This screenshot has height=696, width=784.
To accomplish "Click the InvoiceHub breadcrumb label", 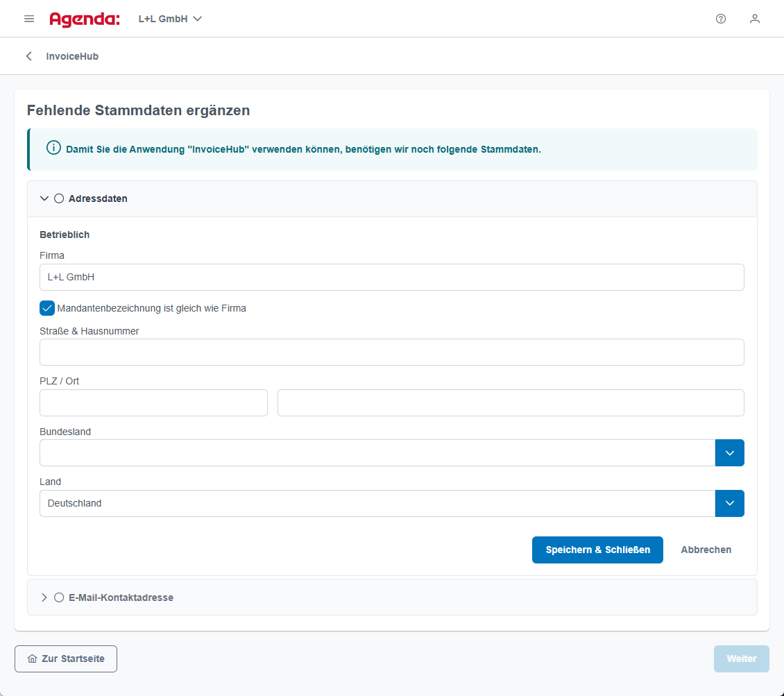I will click(72, 56).
